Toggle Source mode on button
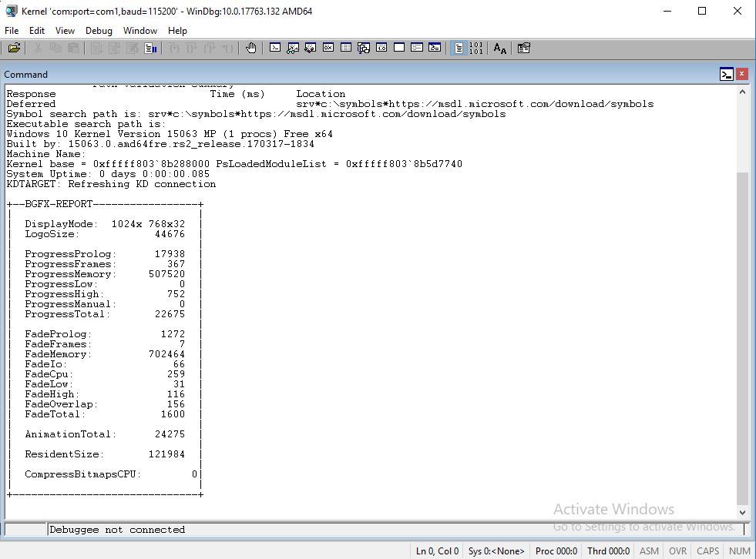Viewport: 756px width, 559px height. coord(459,48)
